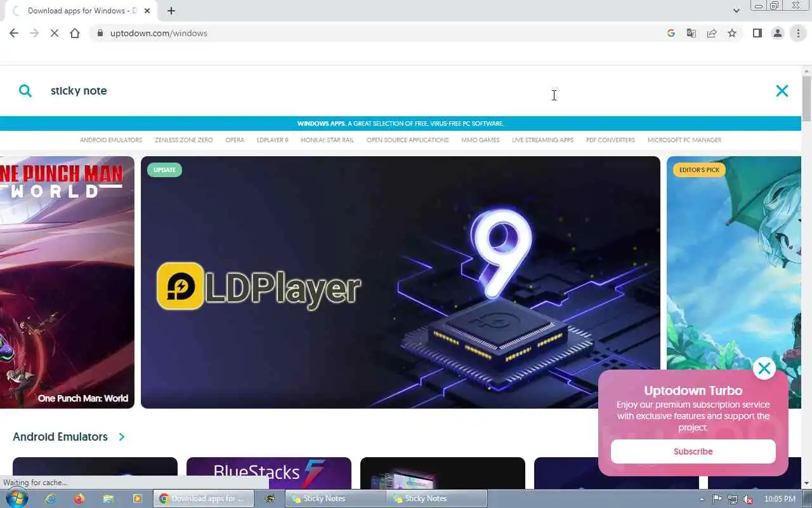Click the 10:05 PM clock
This screenshot has width=812, height=508.
tap(780, 499)
